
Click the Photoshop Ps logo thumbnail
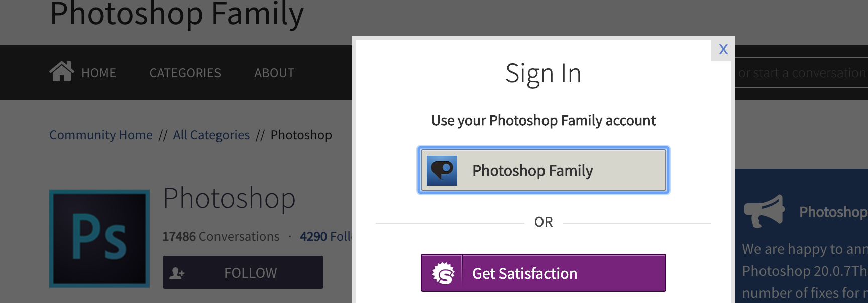click(99, 238)
